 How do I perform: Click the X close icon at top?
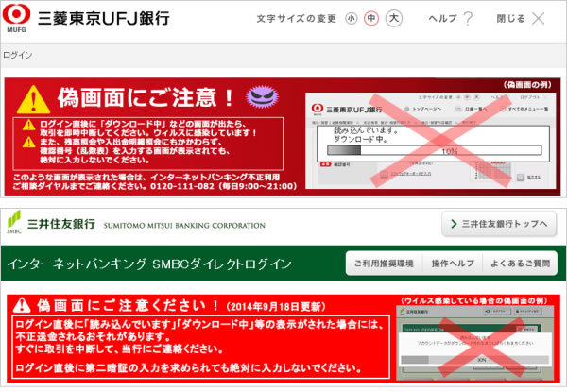tap(538, 19)
